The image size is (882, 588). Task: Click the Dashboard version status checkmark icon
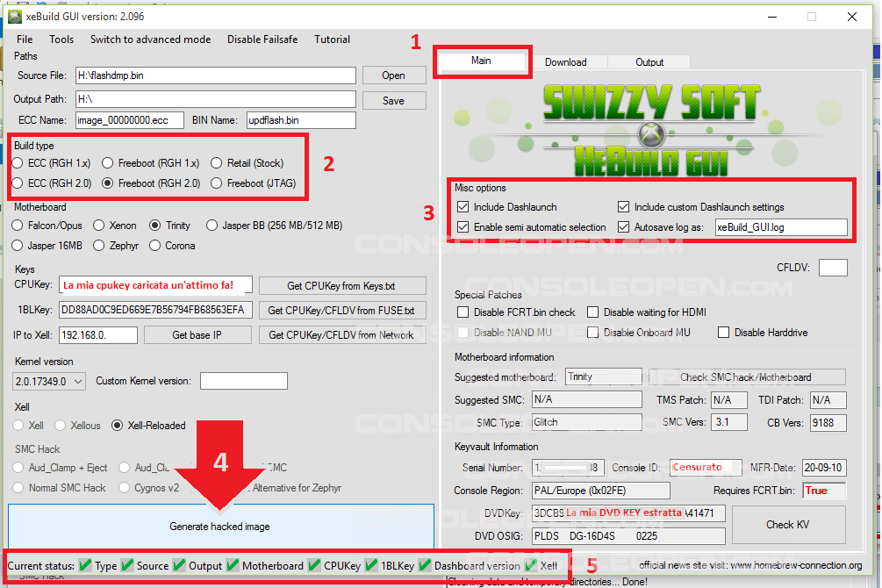coord(425,565)
